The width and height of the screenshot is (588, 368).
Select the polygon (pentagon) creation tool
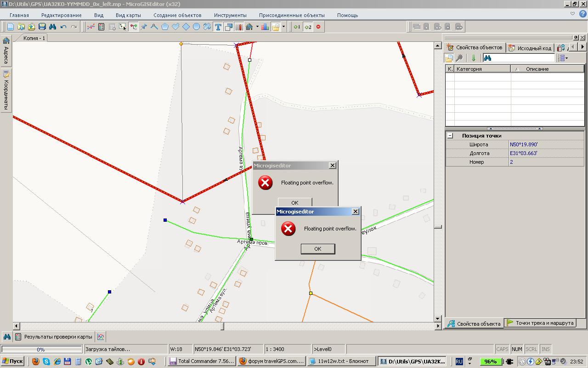(165, 27)
